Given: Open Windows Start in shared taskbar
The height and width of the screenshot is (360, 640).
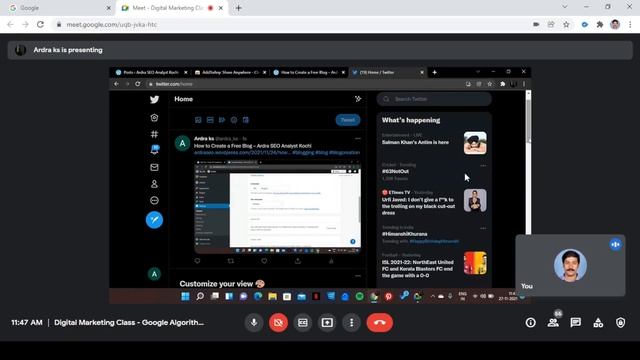Looking at the screenshot, I should click(185, 296).
